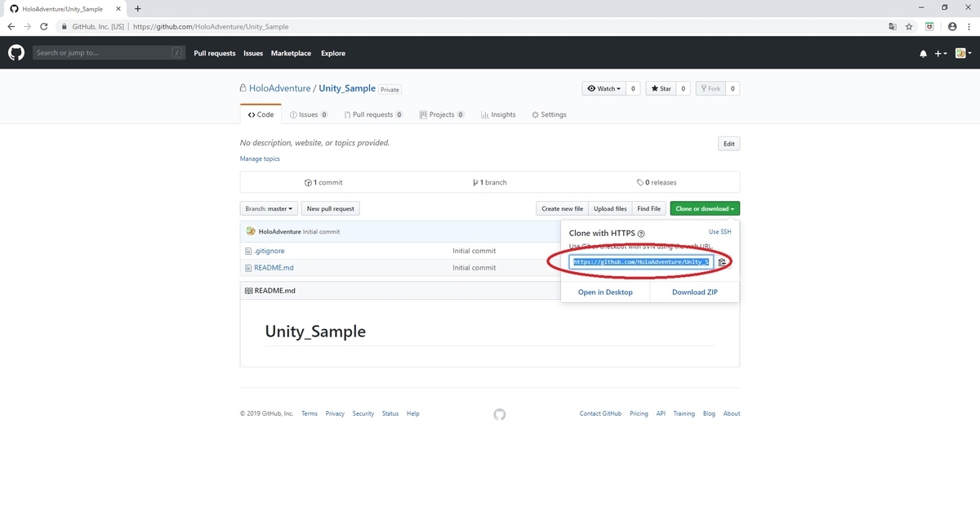Click the Fork button
980x531 pixels.
(710, 88)
